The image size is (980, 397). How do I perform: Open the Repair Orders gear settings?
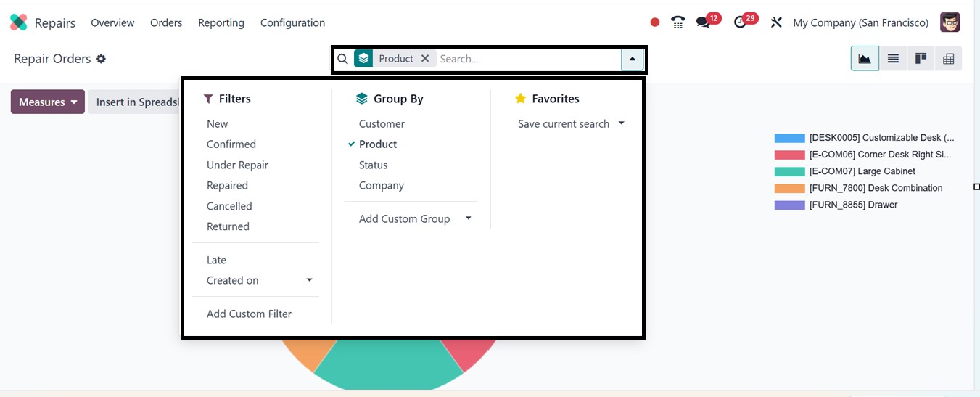click(101, 59)
